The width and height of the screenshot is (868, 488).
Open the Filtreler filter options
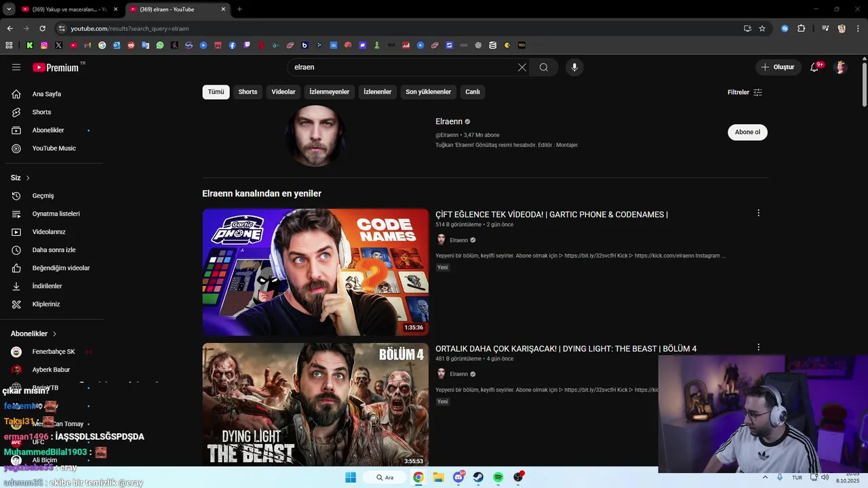[745, 92]
